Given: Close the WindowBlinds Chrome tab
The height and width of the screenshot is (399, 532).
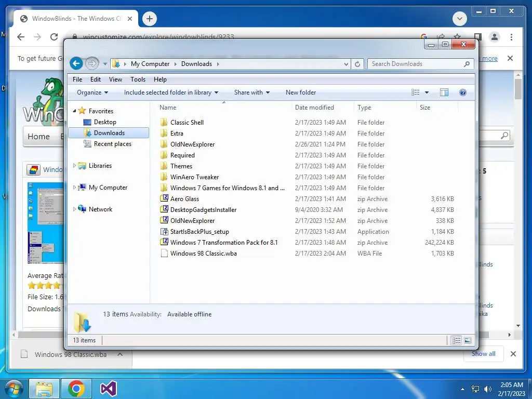Looking at the screenshot, I should tap(129, 19).
